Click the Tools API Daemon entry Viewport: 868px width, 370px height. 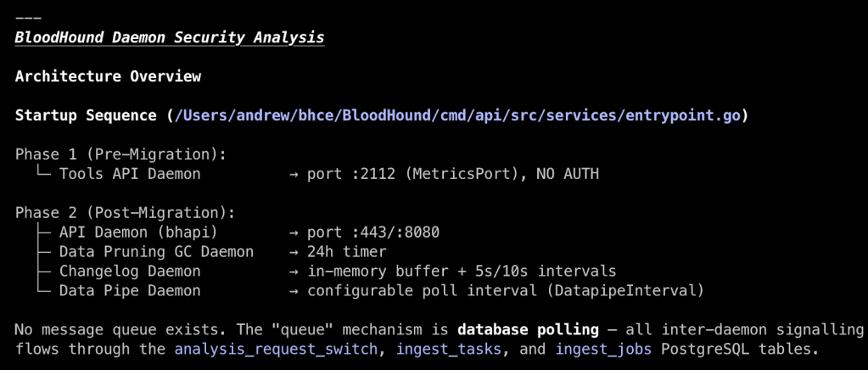coord(130,174)
